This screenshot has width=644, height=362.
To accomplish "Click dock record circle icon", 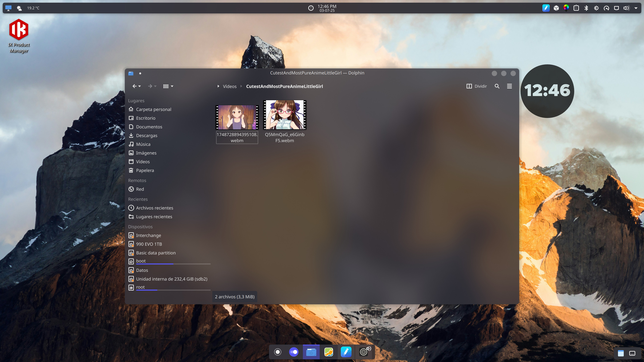I will [278, 352].
